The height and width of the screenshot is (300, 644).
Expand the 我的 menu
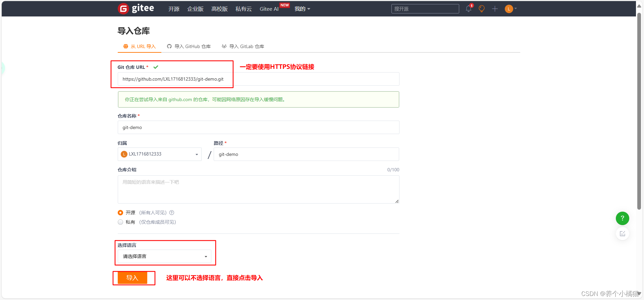[x=302, y=9]
